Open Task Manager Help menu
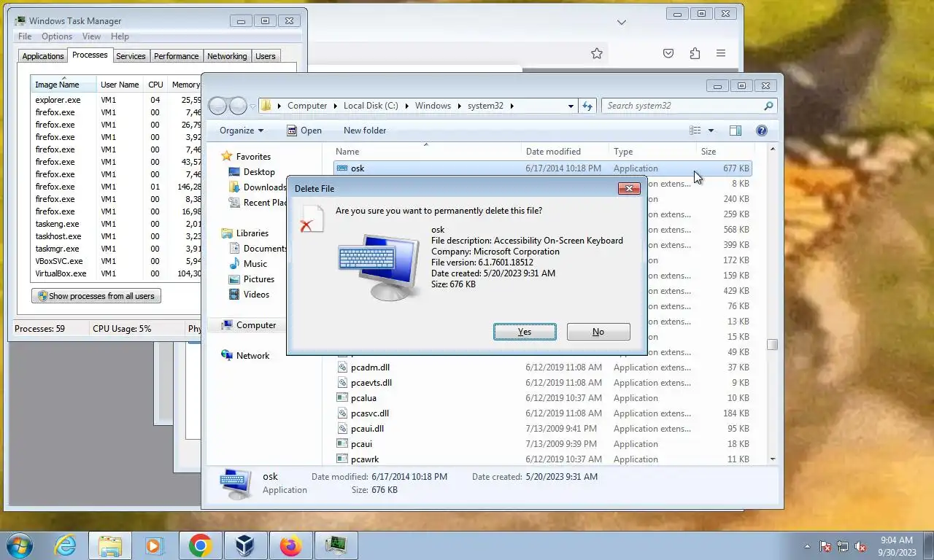Screen dimensions: 934x560 coord(120,36)
